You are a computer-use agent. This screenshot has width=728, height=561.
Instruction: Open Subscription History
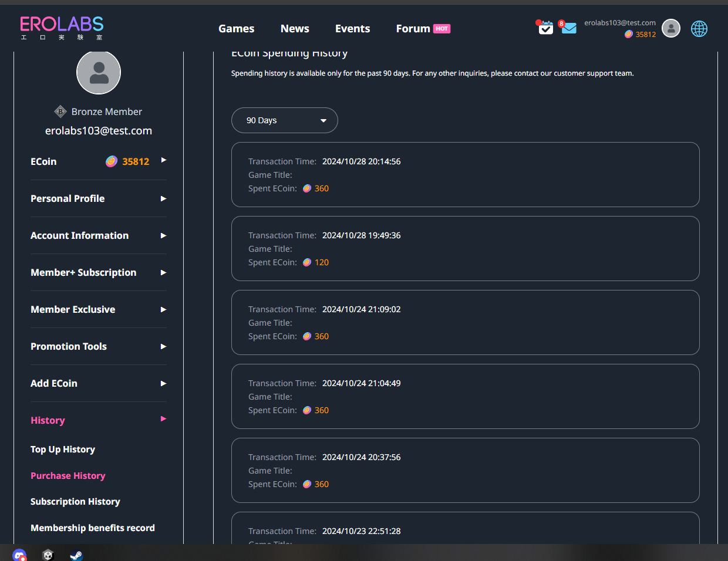[x=75, y=502]
